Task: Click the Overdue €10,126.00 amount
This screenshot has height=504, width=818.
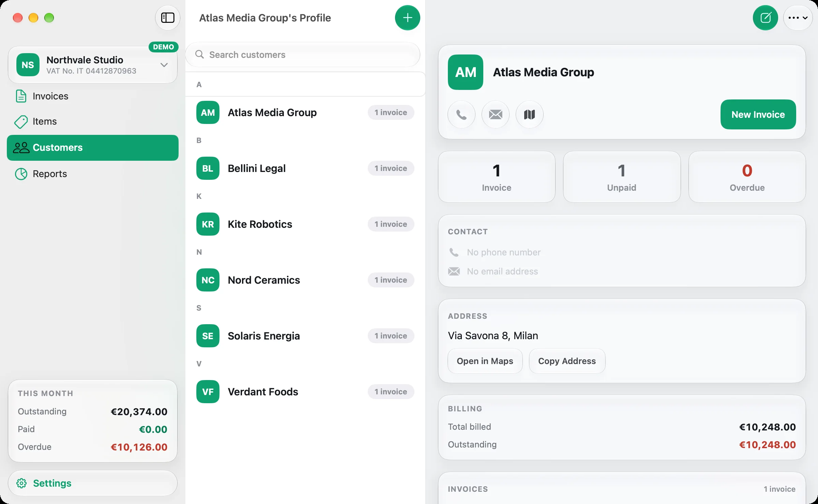Action: pyautogui.click(x=139, y=447)
